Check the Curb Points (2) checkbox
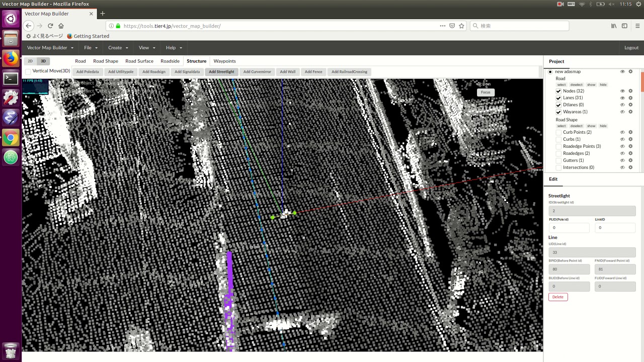Screen dimensions: 644x362 (558, 132)
